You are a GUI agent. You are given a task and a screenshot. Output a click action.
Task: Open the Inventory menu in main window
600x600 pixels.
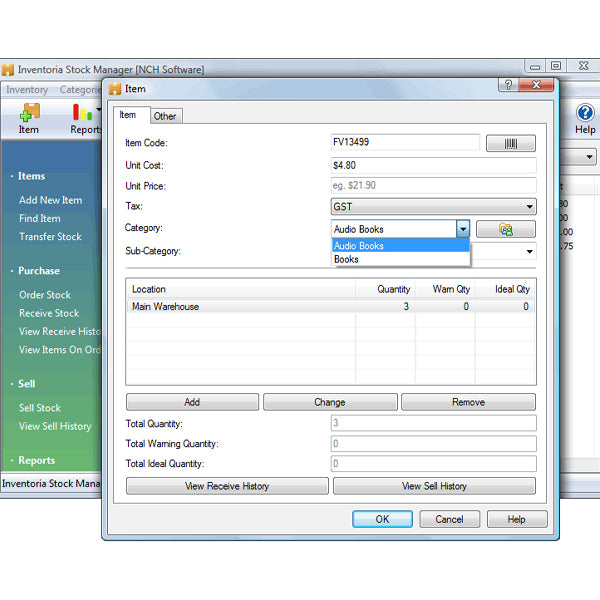coord(27,90)
